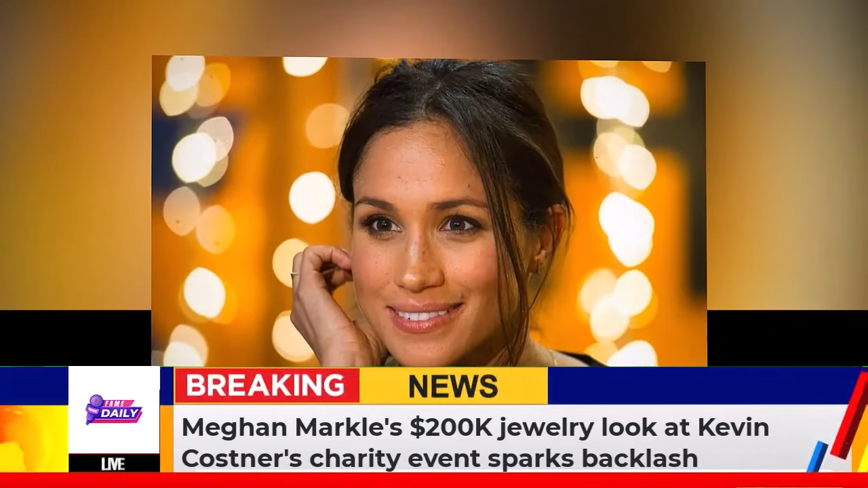Click the black bar left of the photo
Viewport: 868px width, 488px height.
[75, 338]
